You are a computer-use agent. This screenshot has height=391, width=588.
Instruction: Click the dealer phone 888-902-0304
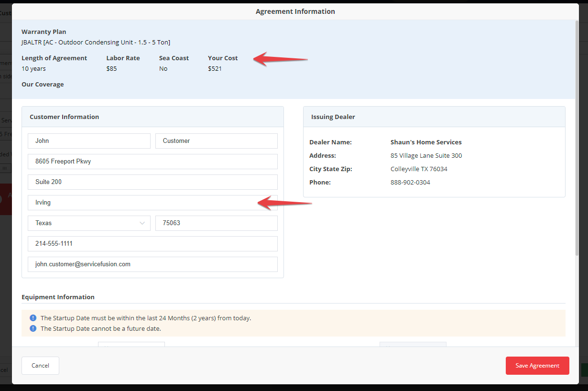pos(410,183)
